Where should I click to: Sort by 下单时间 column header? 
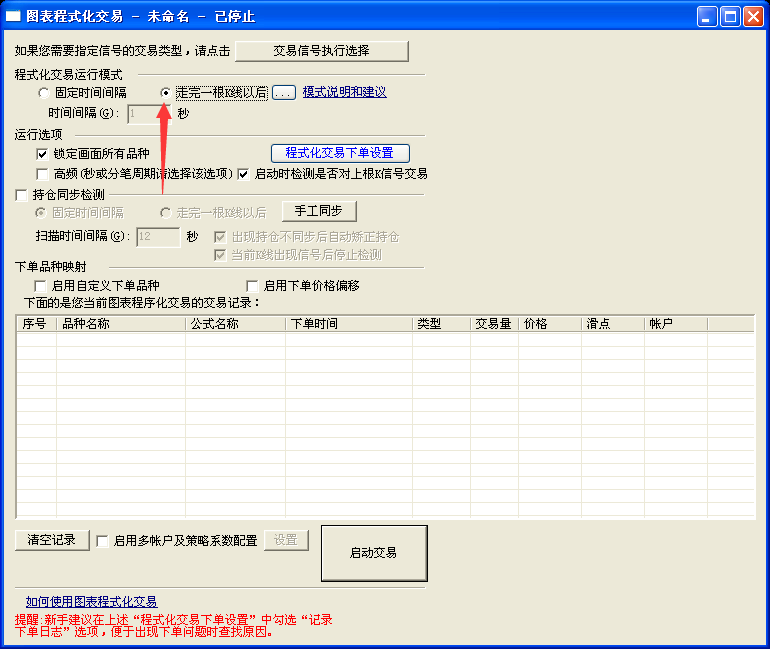coord(349,324)
